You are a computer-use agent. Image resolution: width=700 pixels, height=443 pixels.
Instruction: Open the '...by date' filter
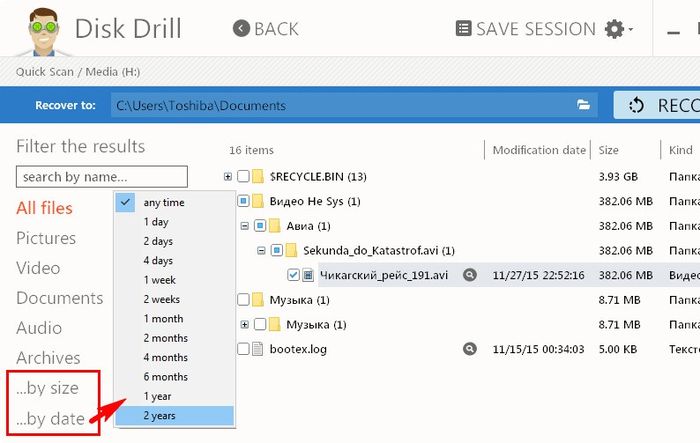point(50,418)
